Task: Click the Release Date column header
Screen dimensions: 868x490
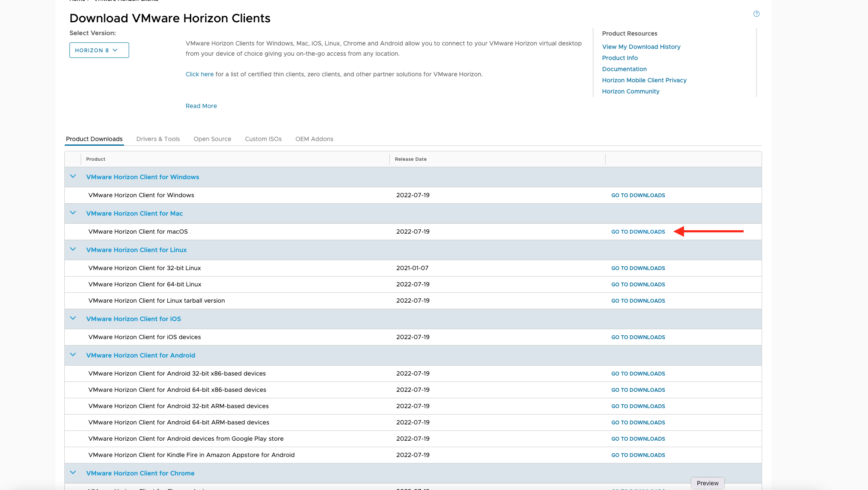Action: tap(410, 159)
